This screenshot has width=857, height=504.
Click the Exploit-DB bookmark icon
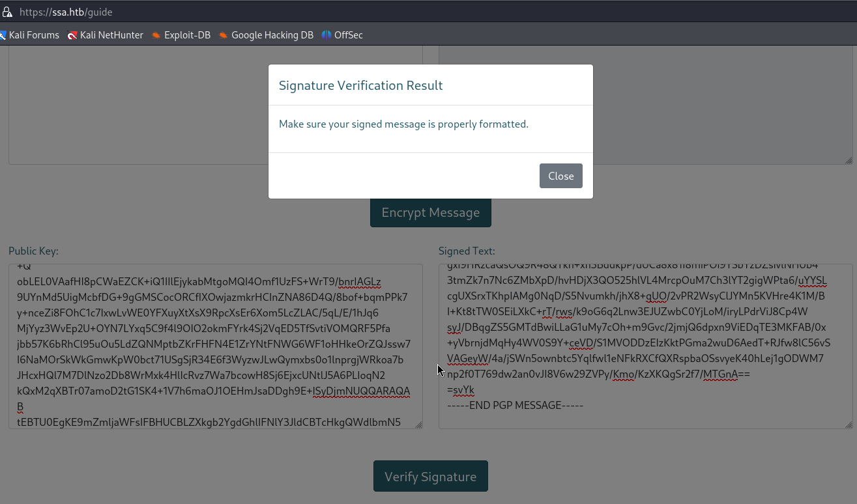click(x=156, y=35)
